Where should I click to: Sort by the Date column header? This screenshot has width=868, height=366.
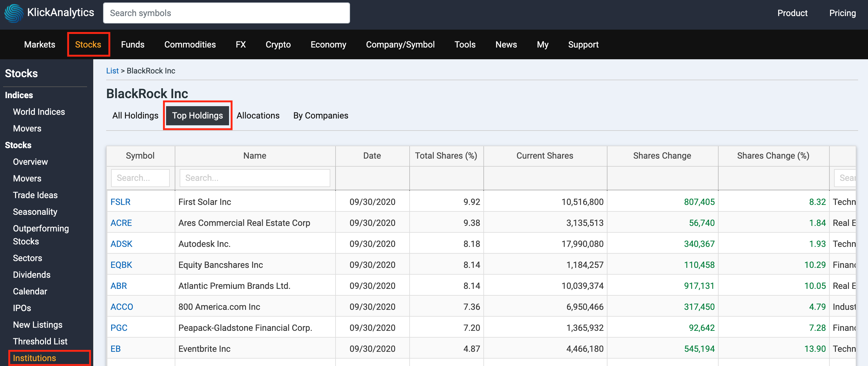coord(372,156)
